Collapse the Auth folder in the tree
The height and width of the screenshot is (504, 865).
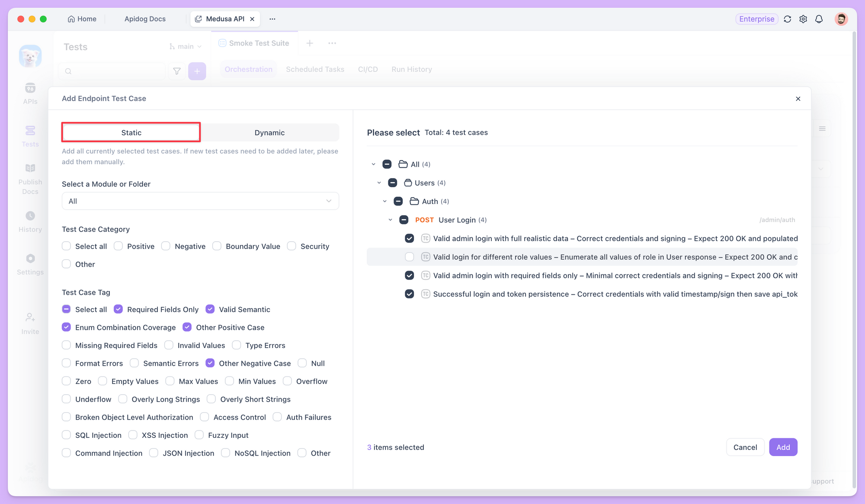385,201
